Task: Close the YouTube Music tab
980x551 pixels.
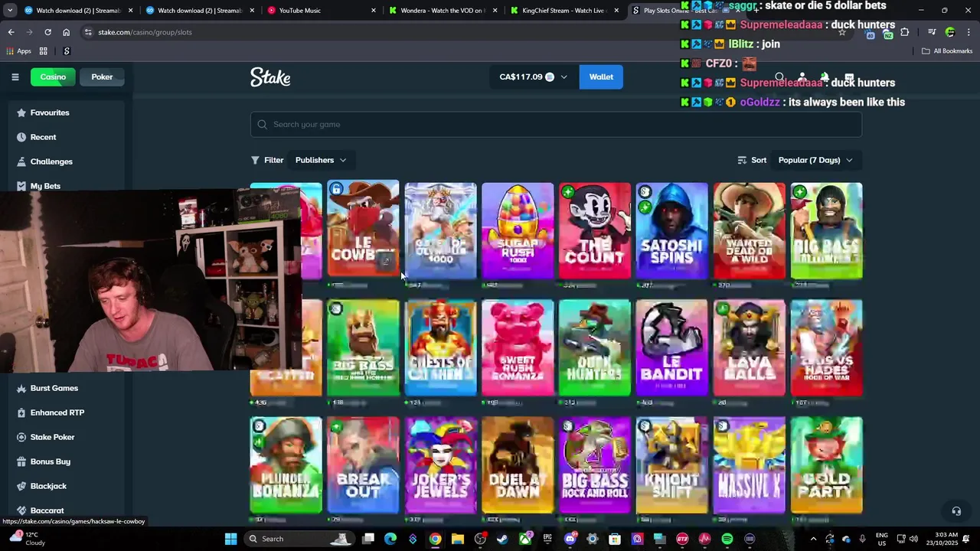Action: [x=374, y=11]
